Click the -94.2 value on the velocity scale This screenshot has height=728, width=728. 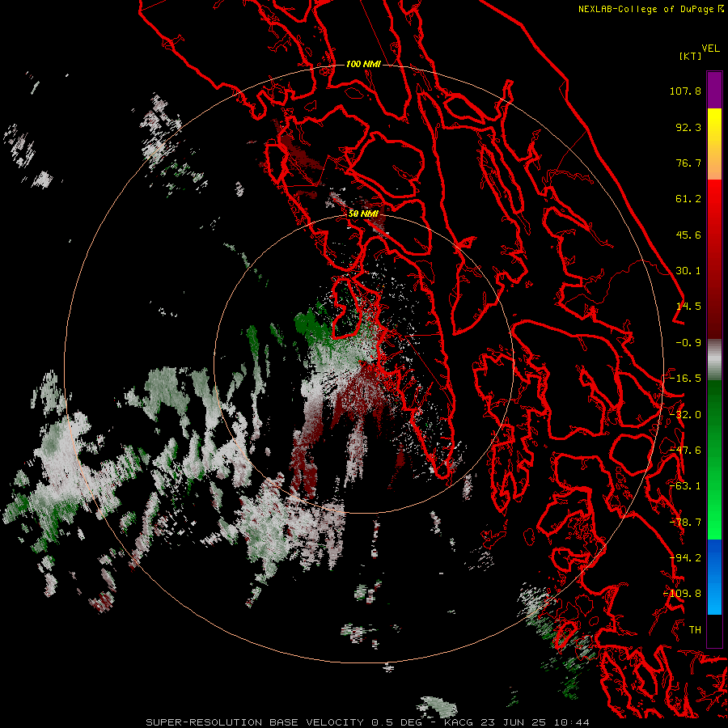point(685,558)
